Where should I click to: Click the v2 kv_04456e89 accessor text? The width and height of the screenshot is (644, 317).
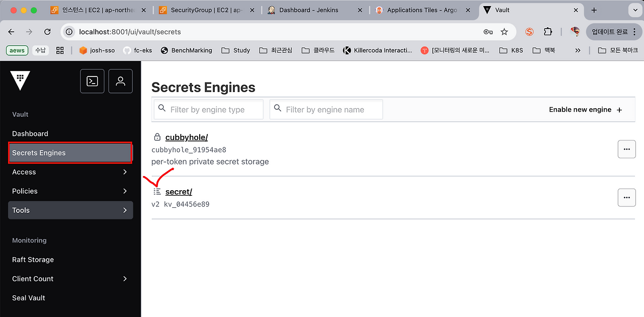click(180, 204)
